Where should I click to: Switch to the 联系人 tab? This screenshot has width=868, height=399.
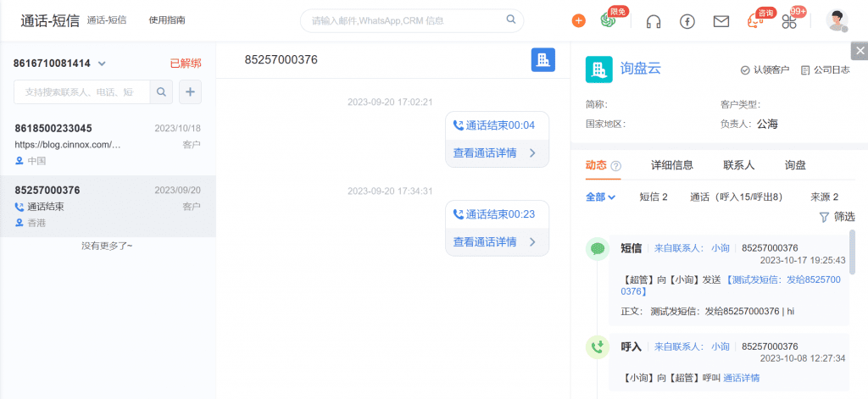pyautogui.click(x=739, y=165)
